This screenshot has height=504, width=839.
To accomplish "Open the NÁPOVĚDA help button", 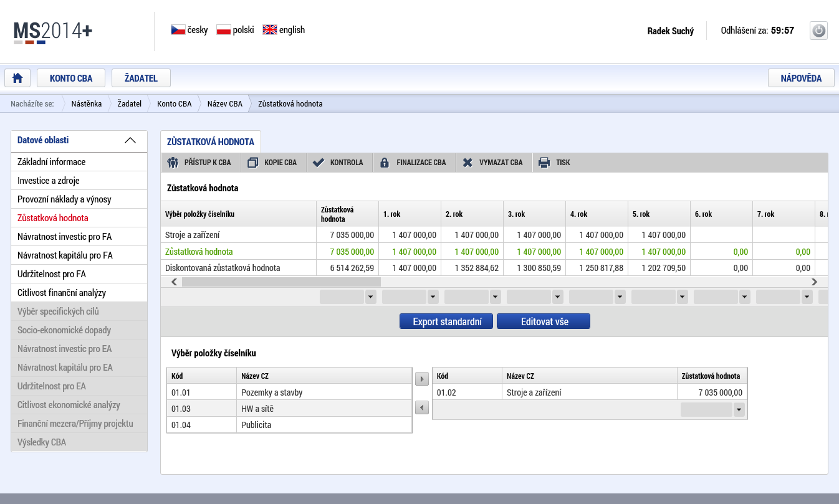I will pos(801,78).
